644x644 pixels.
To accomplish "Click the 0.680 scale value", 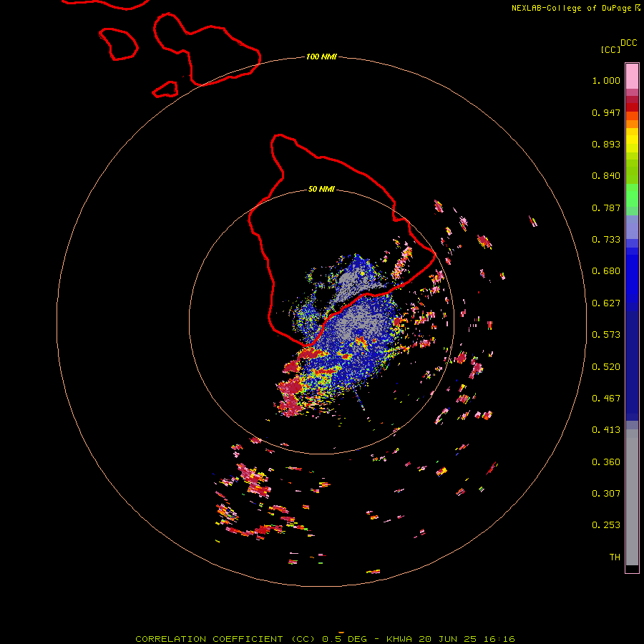I will pyautogui.click(x=606, y=271).
